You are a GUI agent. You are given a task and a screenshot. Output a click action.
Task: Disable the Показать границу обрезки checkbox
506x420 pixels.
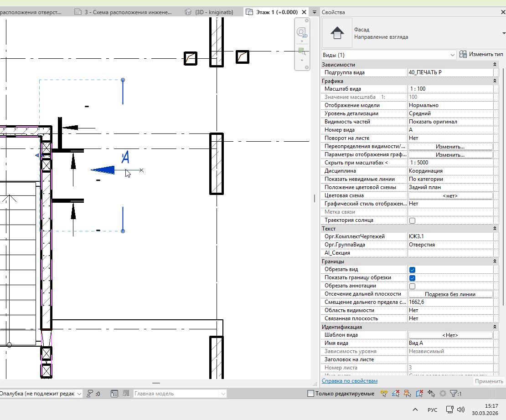click(x=412, y=278)
